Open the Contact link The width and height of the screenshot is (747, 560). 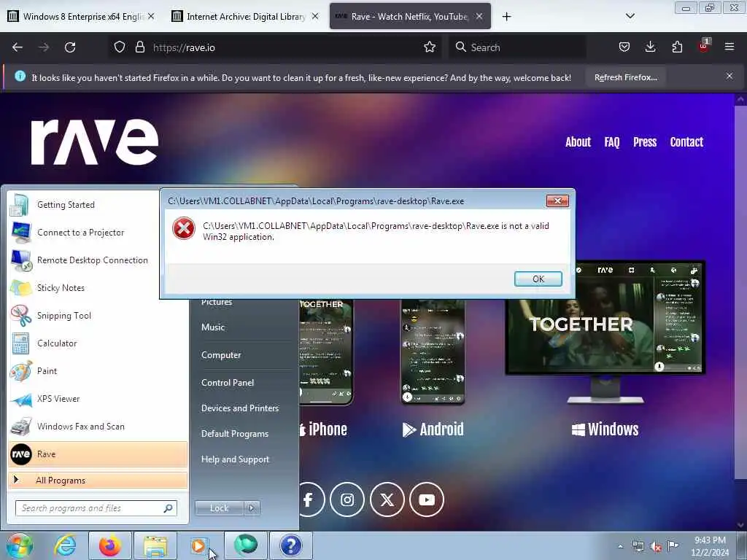686,142
